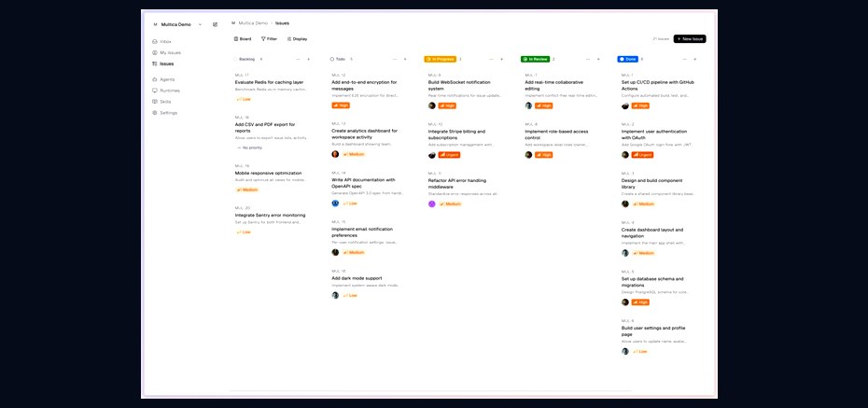Image resolution: width=868 pixels, height=408 pixels.
Task: Hide the In Review column with minus icon
Action: tap(588, 59)
